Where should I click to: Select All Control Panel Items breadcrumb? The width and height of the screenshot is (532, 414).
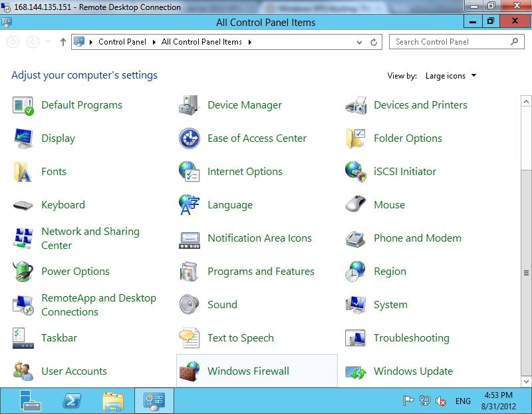pyautogui.click(x=201, y=42)
